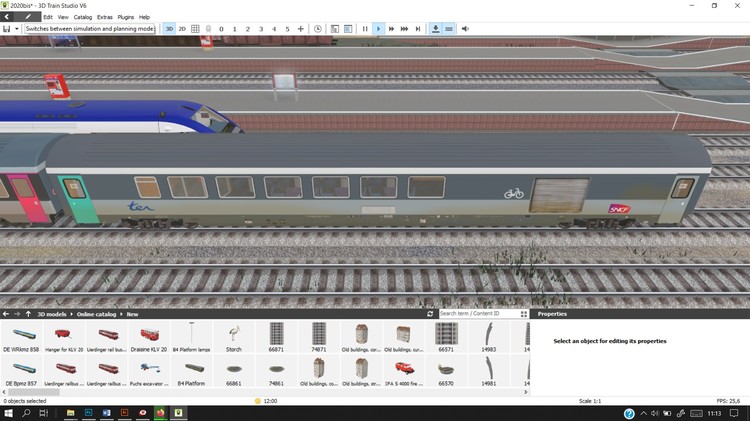Click the catalog horizontal scrollbar thumb

tap(33, 392)
